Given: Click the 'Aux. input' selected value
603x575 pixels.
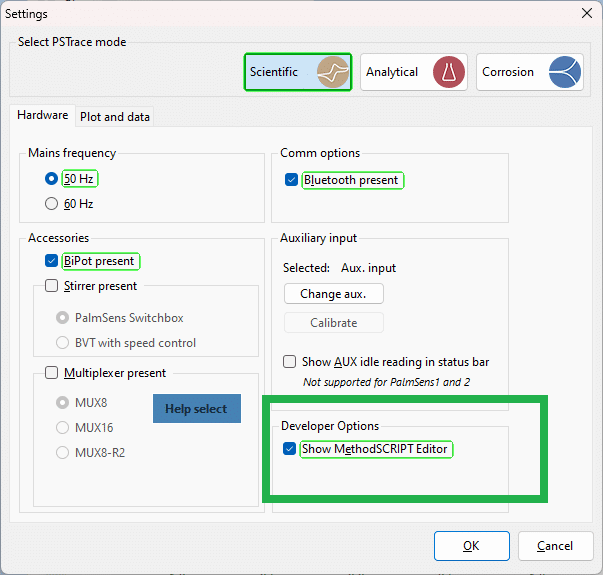Looking at the screenshot, I should pyautogui.click(x=368, y=268).
